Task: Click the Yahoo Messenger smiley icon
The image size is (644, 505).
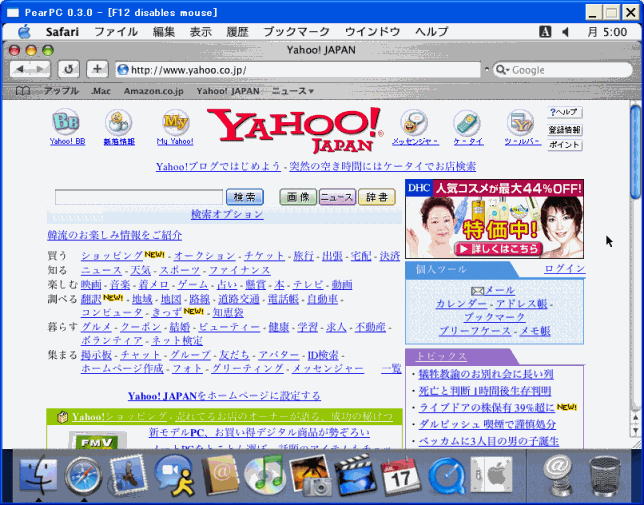Action: 413,123
